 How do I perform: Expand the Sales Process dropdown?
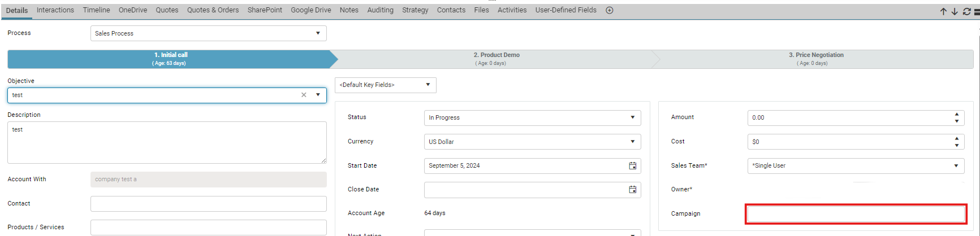point(209,33)
